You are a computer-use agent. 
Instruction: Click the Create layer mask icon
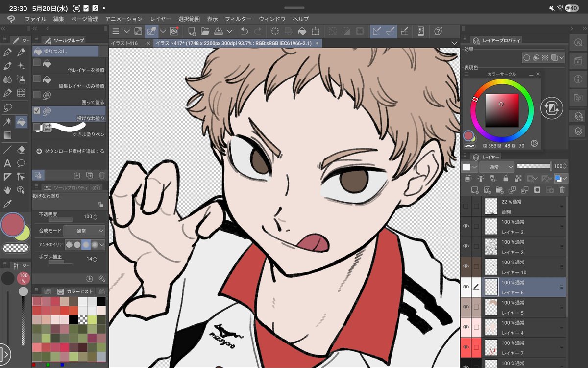537,190
